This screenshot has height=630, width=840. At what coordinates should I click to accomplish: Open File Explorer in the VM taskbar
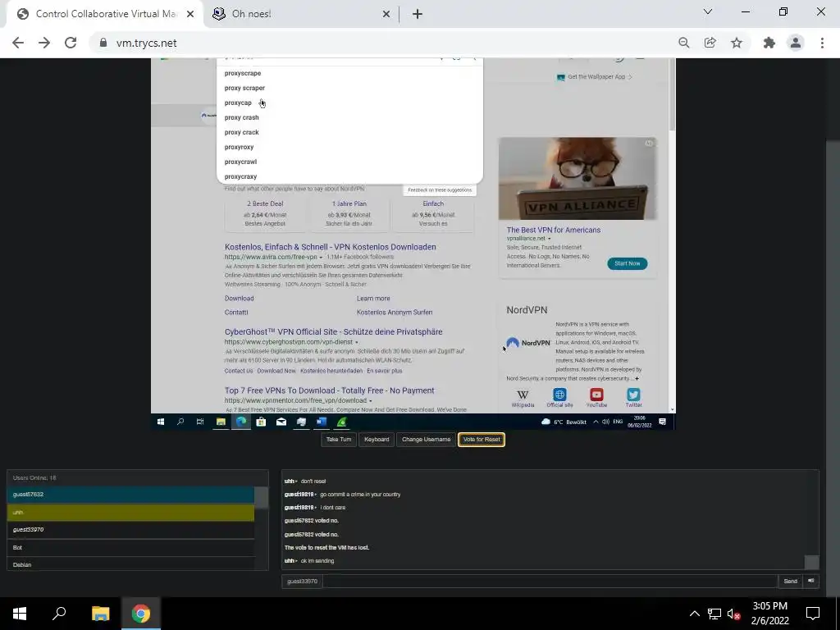[x=220, y=422]
